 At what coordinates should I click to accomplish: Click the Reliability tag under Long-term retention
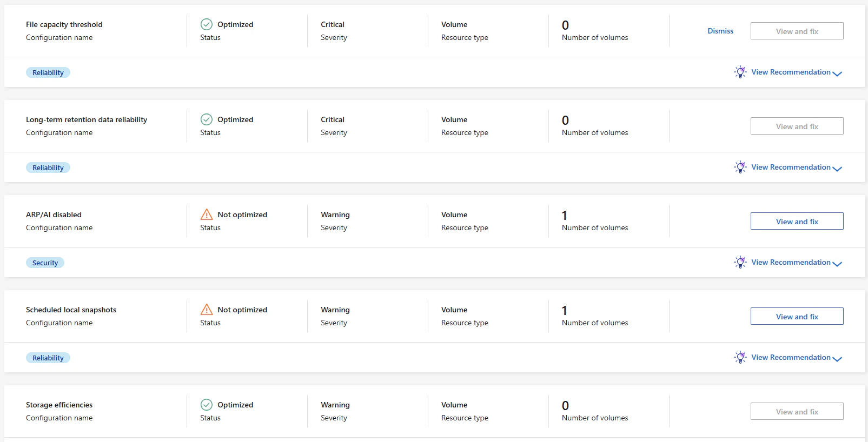48,168
